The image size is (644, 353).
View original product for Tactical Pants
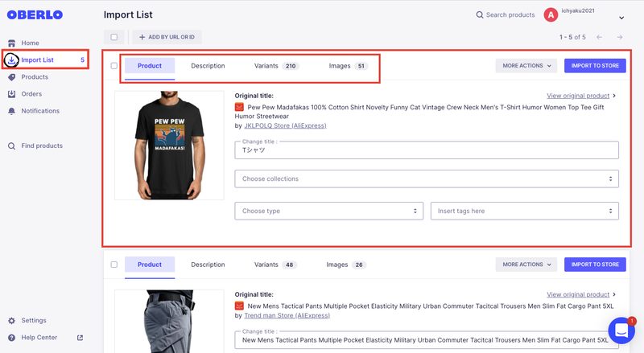tap(578, 294)
